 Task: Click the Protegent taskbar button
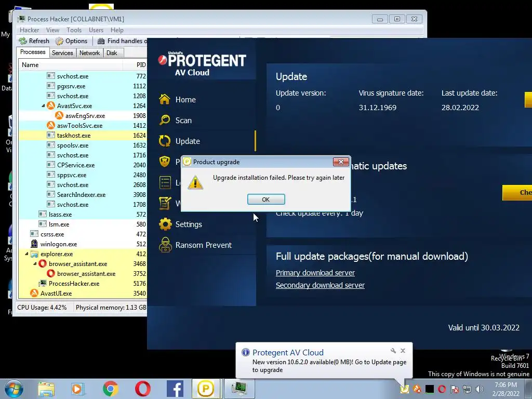206,389
